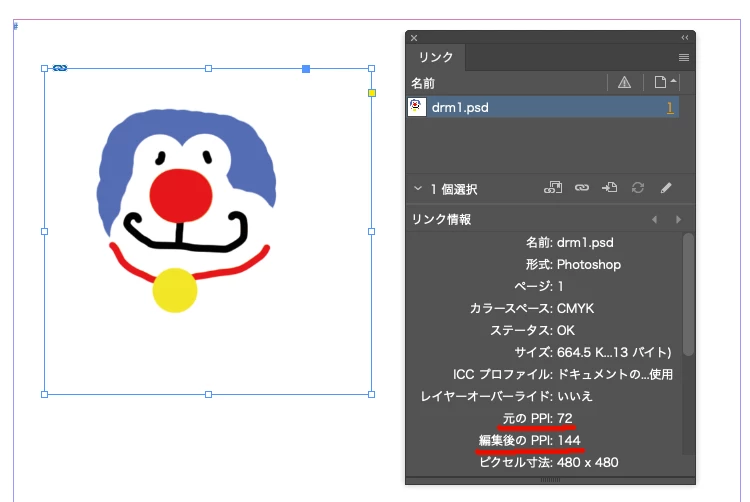Click the top-left frame handle
The image size is (750, 502).
pyautogui.click(x=44, y=68)
